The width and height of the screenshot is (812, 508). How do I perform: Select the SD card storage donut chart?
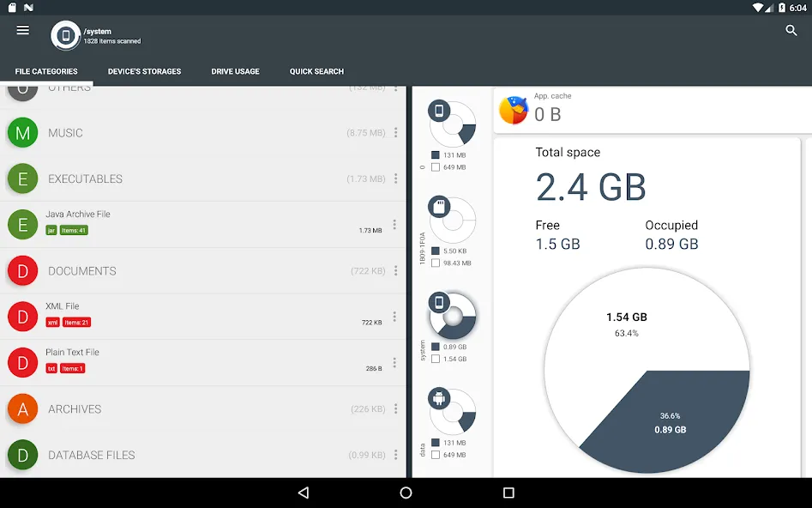click(452, 220)
